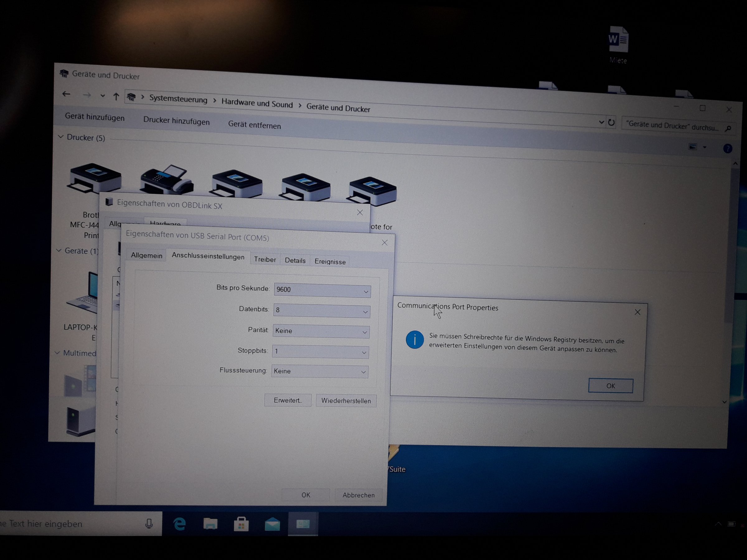This screenshot has width=747, height=560.
Task: Click Gerät hinzufügen in toolbar
Action: 95,117
